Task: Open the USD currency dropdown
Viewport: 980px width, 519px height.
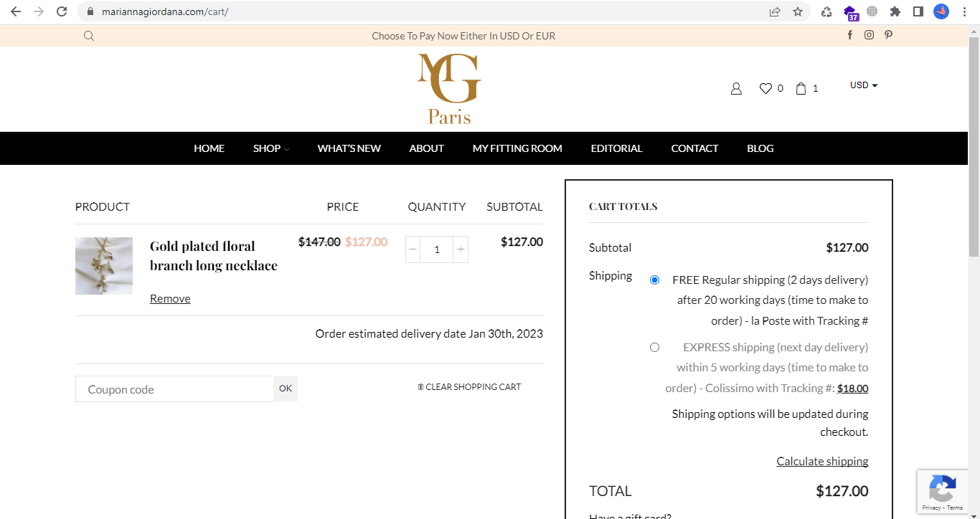Action: tap(864, 85)
